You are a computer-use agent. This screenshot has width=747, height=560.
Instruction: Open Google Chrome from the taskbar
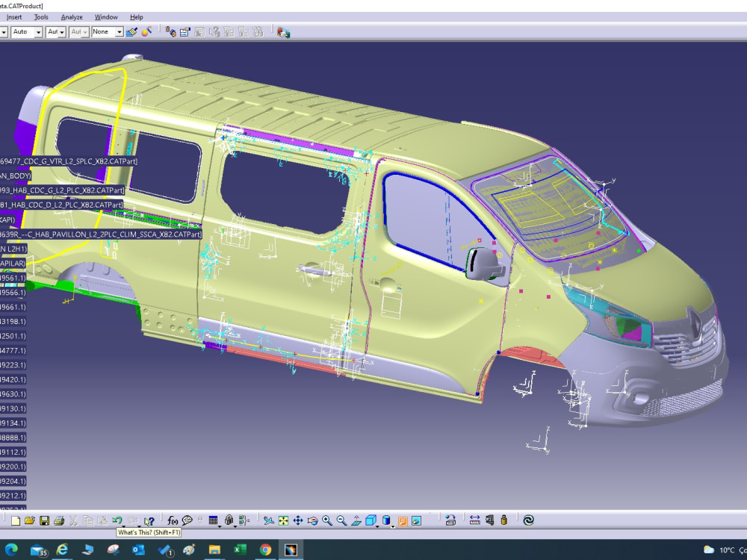(x=265, y=550)
